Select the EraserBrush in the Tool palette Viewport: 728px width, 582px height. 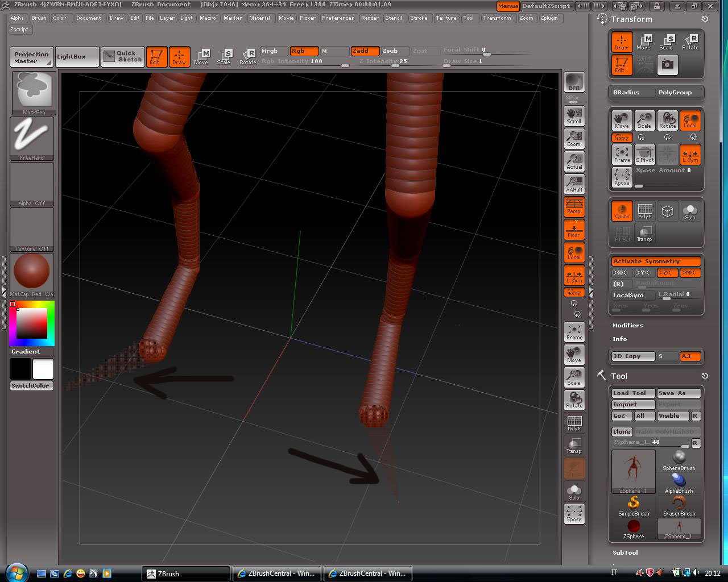(x=679, y=503)
